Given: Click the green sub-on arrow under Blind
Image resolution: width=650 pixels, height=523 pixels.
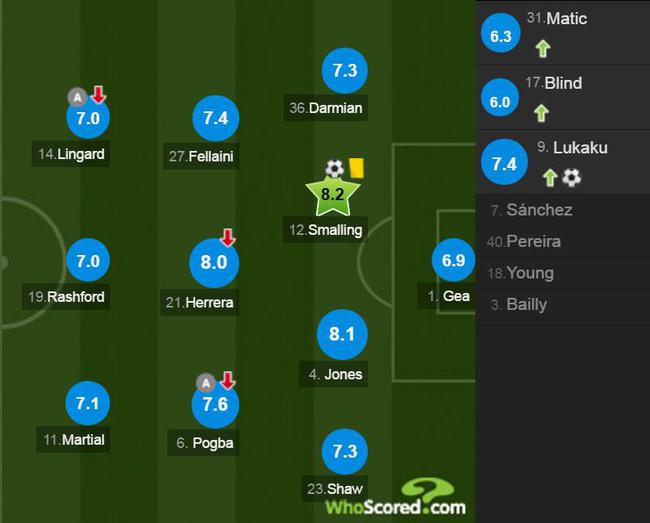Looking at the screenshot, I should click(x=541, y=113).
